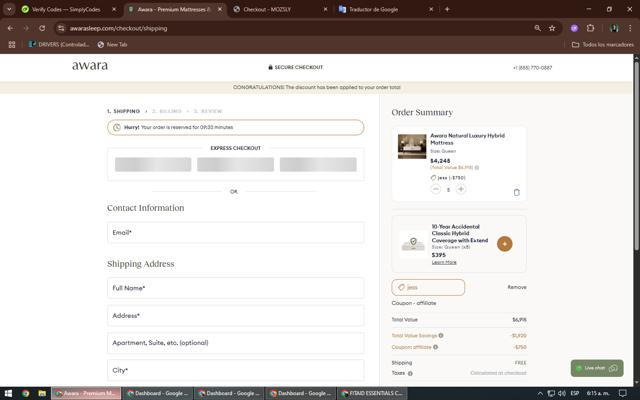Launch Chrome from the taskbar pin
This screenshot has width=640, height=400.
click(x=26, y=393)
